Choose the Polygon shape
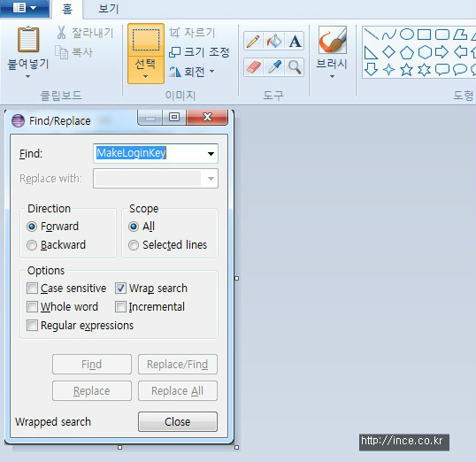The width and height of the screenshot is (476, 462). pyautogui.click(x=460, y=35)
